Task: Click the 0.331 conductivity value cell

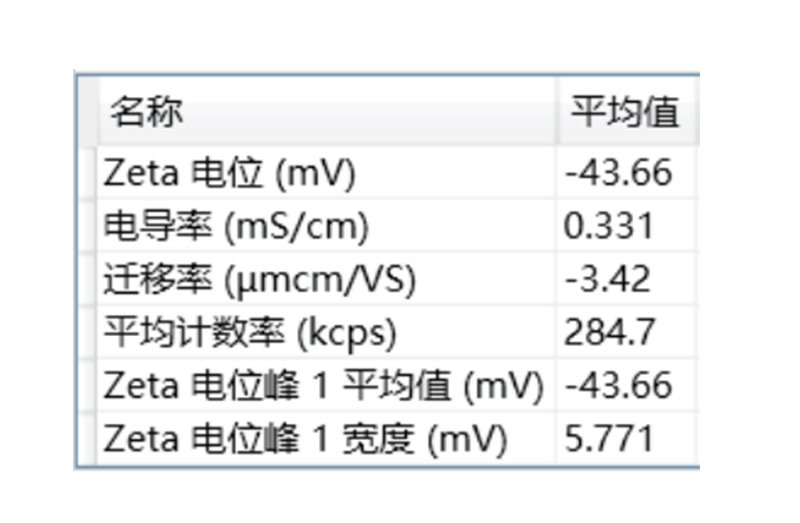Action: tap(609, 226)
